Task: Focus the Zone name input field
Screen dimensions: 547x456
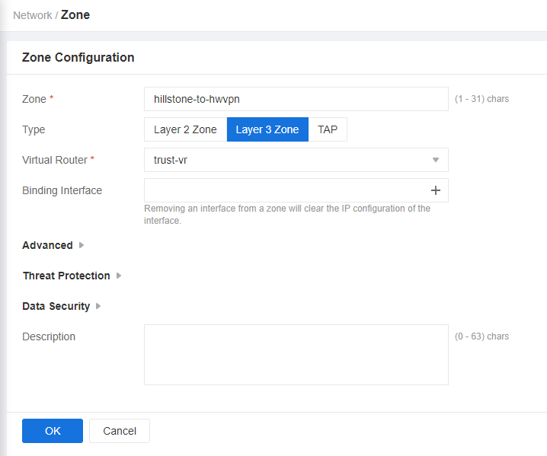Action: 296,99
